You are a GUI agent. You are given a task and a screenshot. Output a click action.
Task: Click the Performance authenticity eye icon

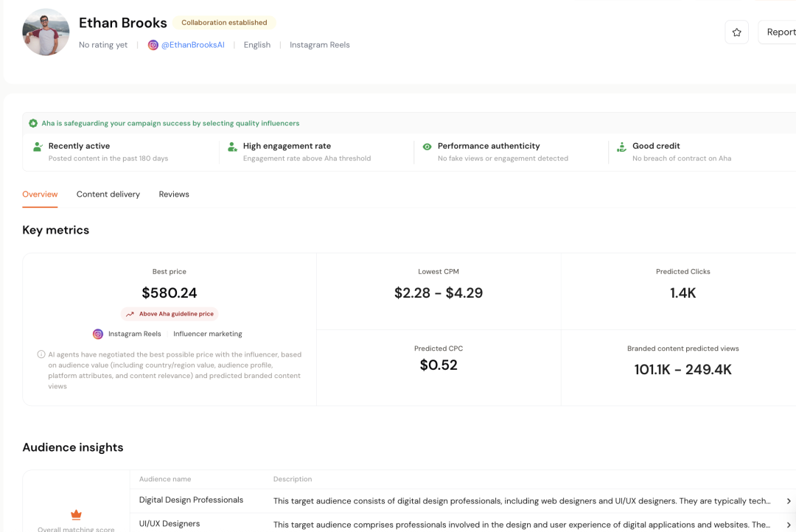pyautogui.click(x=427, y=147)
